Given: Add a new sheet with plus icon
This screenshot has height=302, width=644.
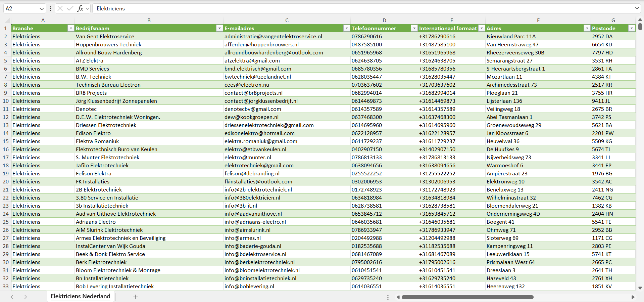Looking at the screenshot, I should point(136,297).
